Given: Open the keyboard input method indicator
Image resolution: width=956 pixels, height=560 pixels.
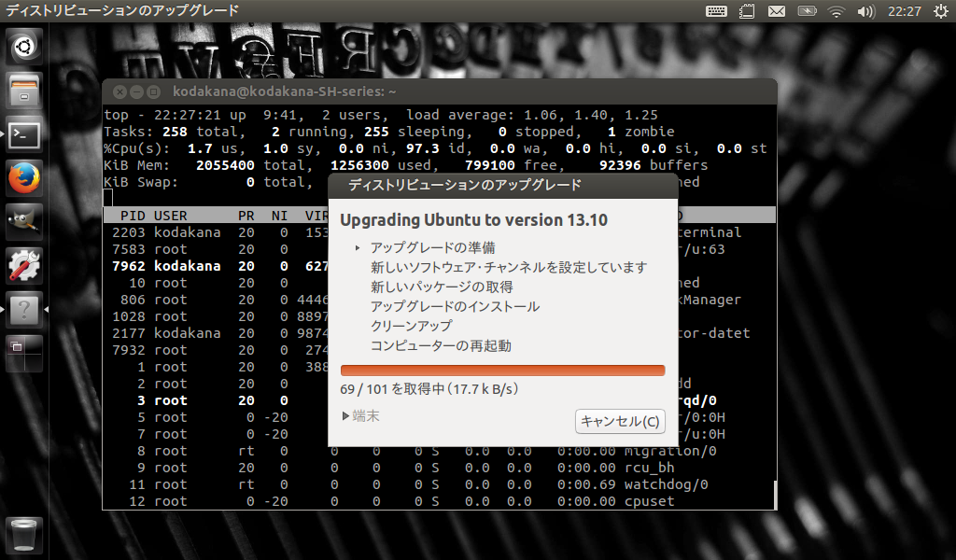Looking at the screenshot, I should click(x=716, y=11).
